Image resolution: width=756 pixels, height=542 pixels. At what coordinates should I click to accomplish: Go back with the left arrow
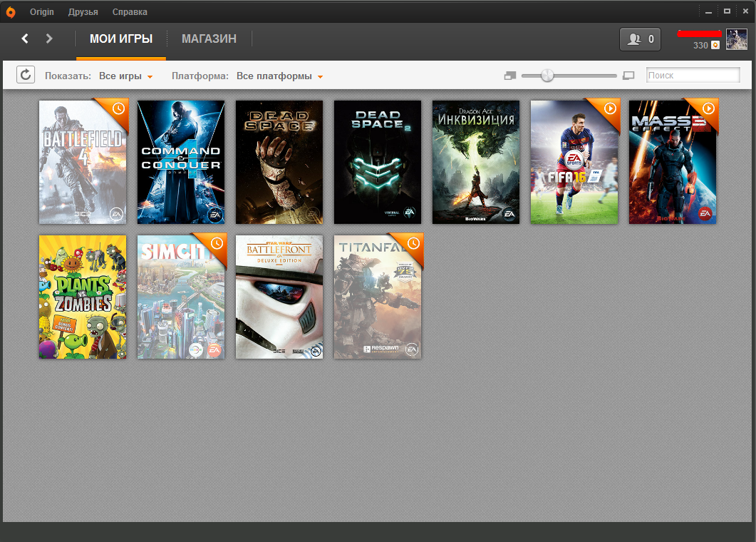(x=25, y=39)
